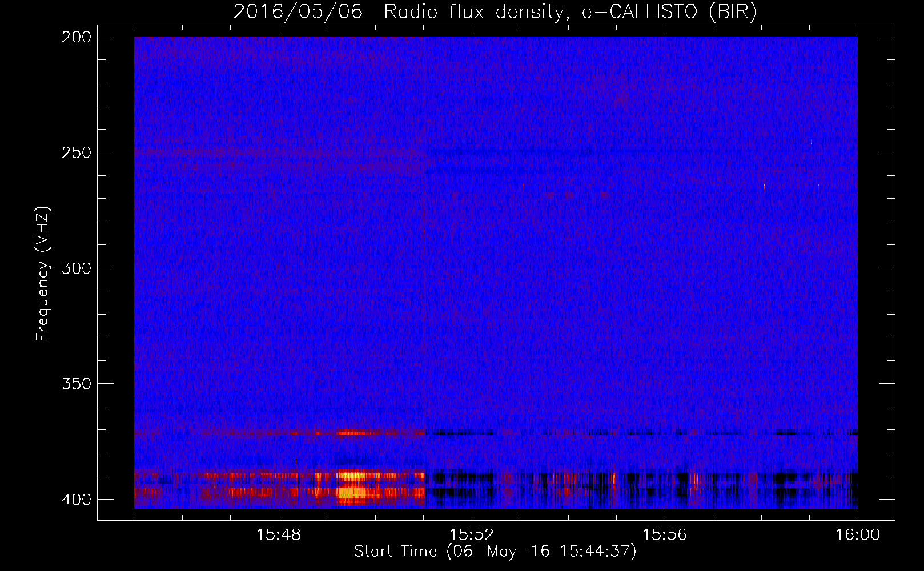Click the 200 frequency tick label

tap(77, 37)
